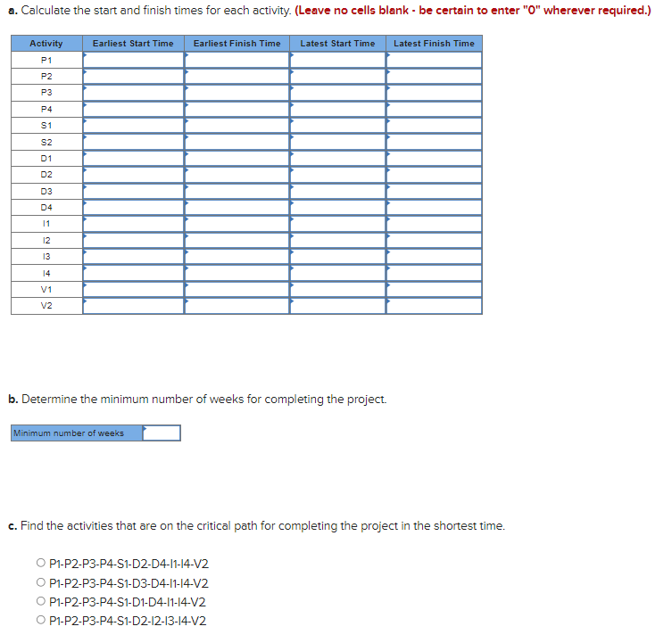Click I2 Latest Finish Time cell
The width and height of the screenshot is (672, 643).
(434, 240)
